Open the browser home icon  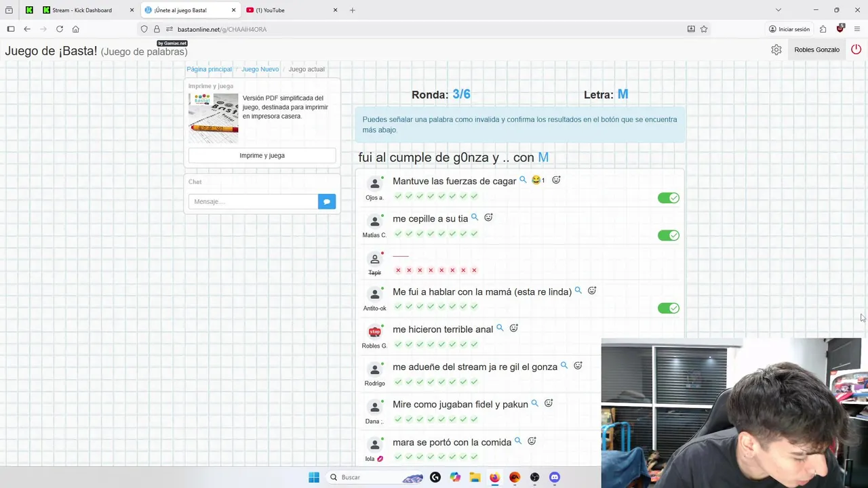click(75, 29)
